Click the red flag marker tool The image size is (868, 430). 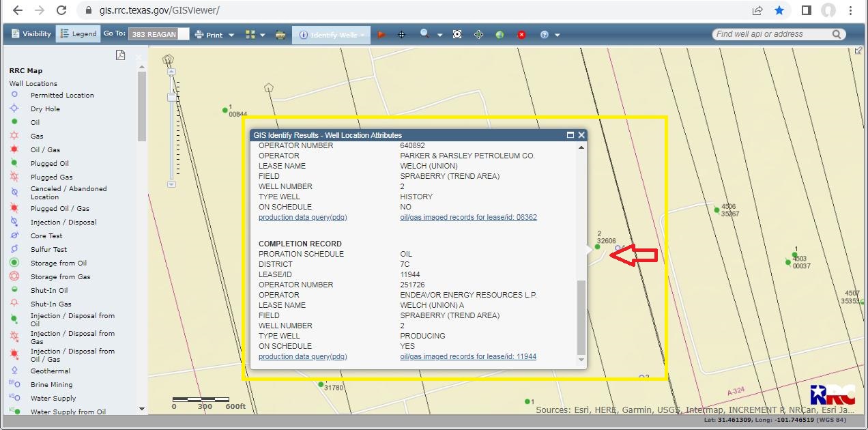pyautogui.click(x=381, y=34)
